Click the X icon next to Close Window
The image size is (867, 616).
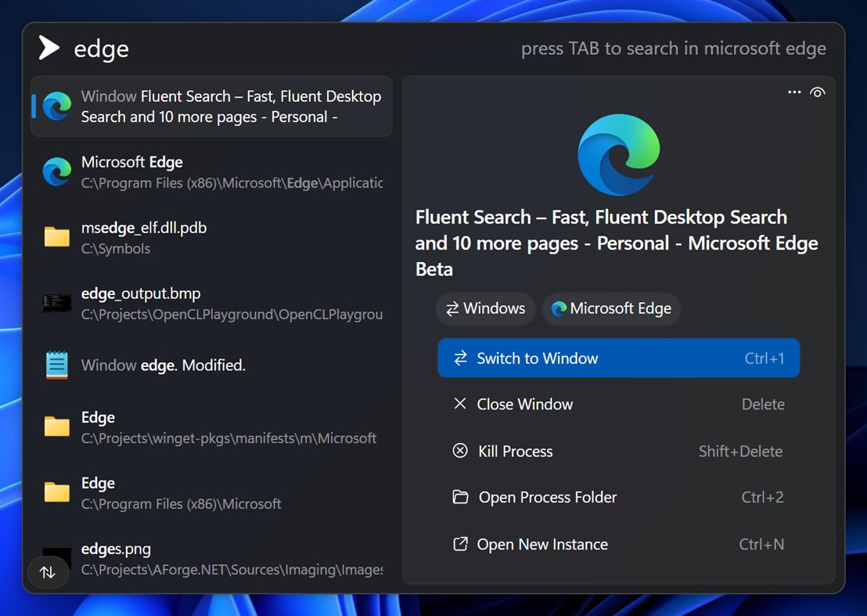coord(461,404)
